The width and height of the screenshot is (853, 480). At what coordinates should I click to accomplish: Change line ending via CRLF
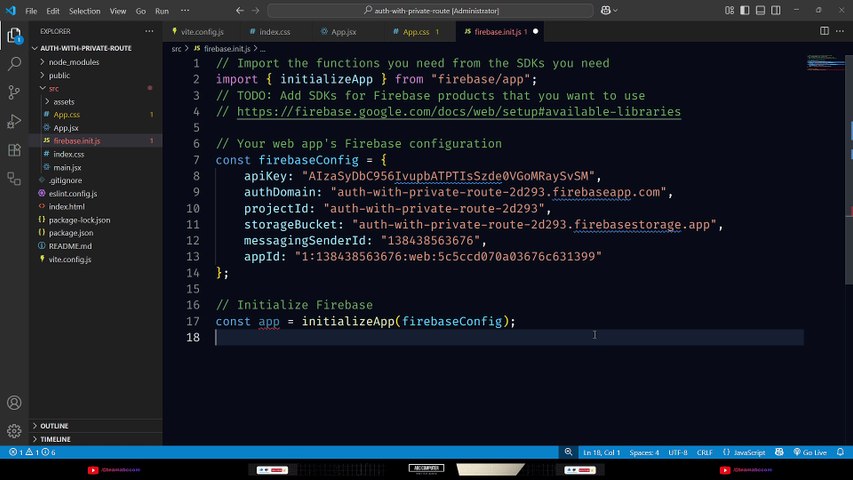pyautogui.click(x=704, y=452)
